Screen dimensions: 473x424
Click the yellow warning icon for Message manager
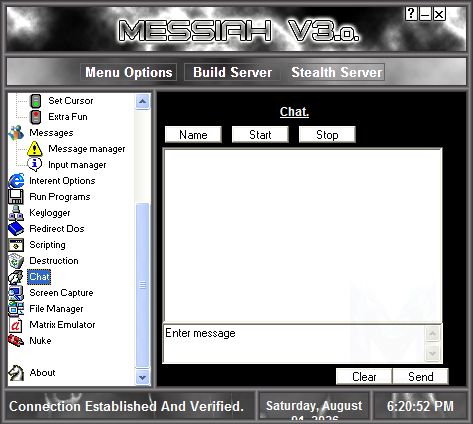[x=35, y=149]
